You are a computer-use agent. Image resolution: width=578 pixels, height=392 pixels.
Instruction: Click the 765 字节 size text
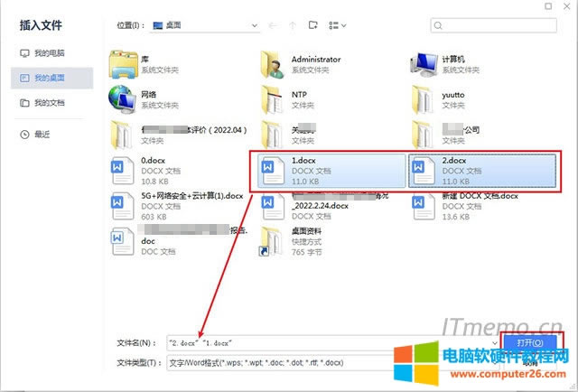(x=306, y=252)
